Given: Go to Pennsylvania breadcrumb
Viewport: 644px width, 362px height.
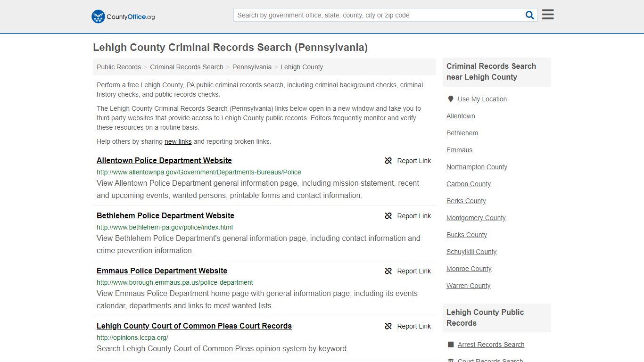Looking at the screenshot, I should (x=252, y=67).
